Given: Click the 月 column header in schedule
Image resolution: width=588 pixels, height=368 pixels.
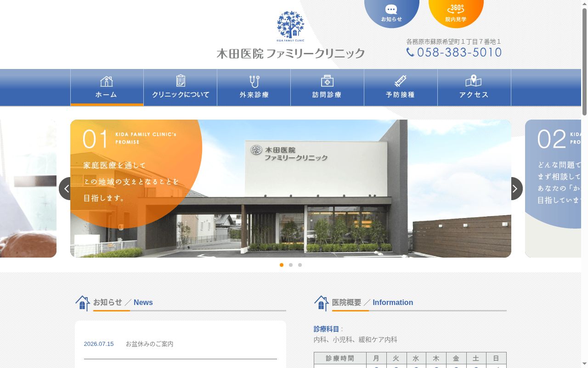Looking at the screenshot, I should (376, 358).
